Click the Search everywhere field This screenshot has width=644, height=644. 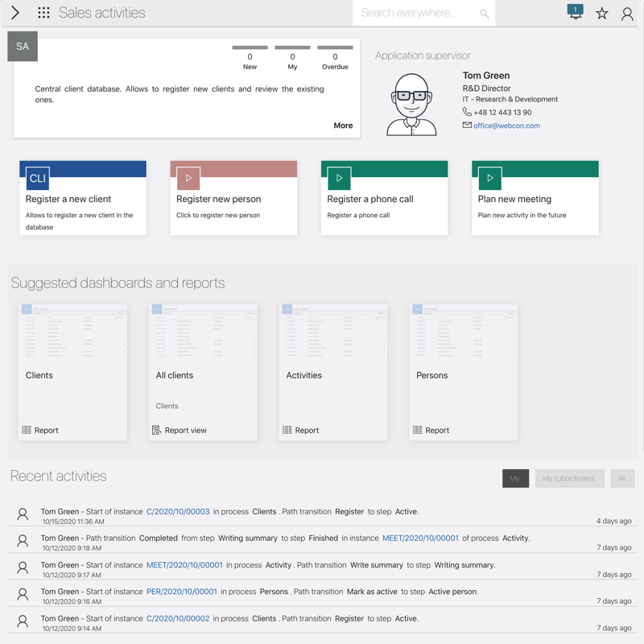[x=415, y=13]
